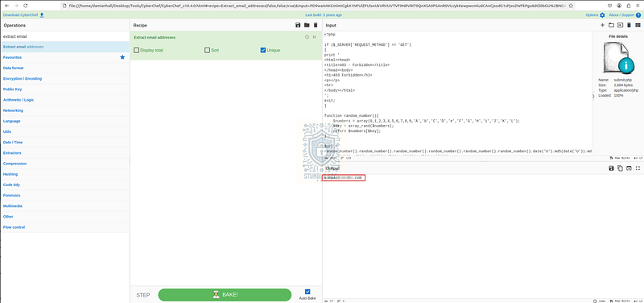Maximise the output pane
Image resolution: width=644 pixels, height=303 pixels.
(x=638, y=168)
